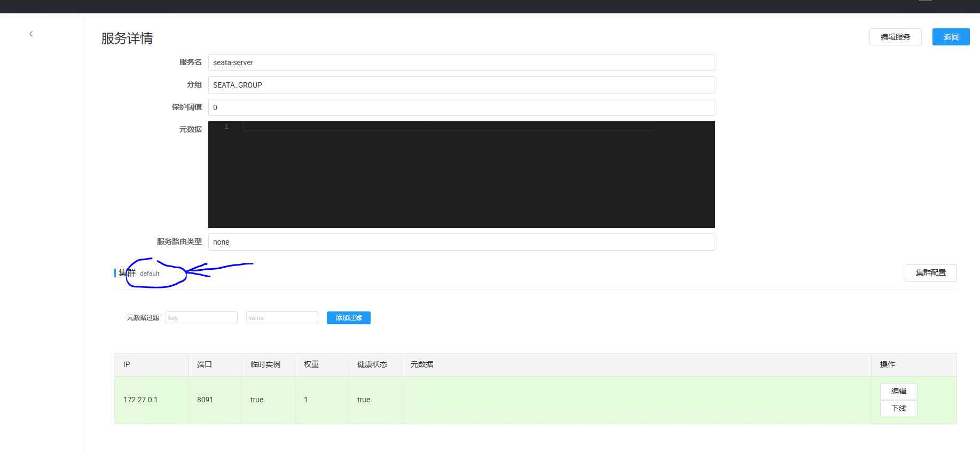
Task: Select the 保护阈值 input field
Action: click(461, 107)
